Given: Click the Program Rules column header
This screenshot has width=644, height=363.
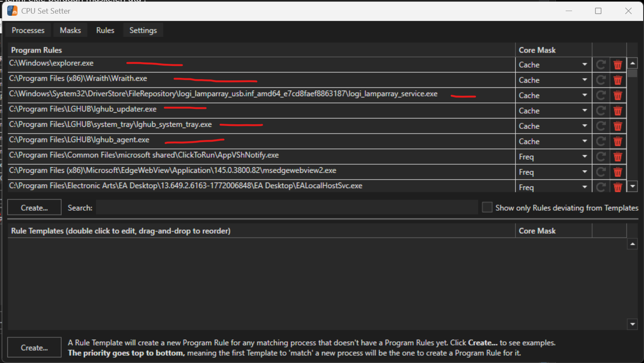Looking at the screenshot, I should (261, 50).
